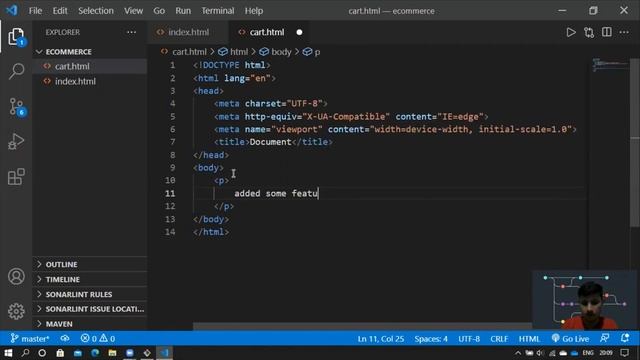Open the Explorer view in activity bar

pos(16,37)
